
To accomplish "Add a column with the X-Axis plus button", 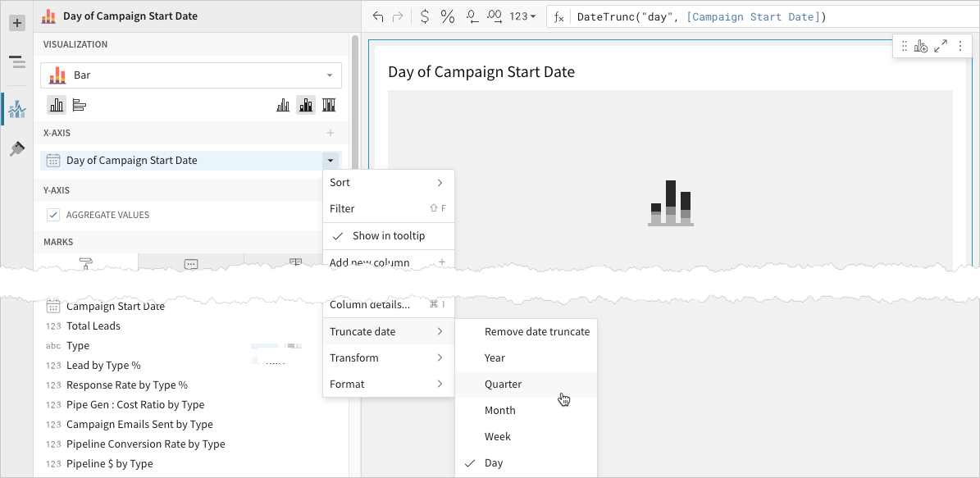I will (330, 133).
